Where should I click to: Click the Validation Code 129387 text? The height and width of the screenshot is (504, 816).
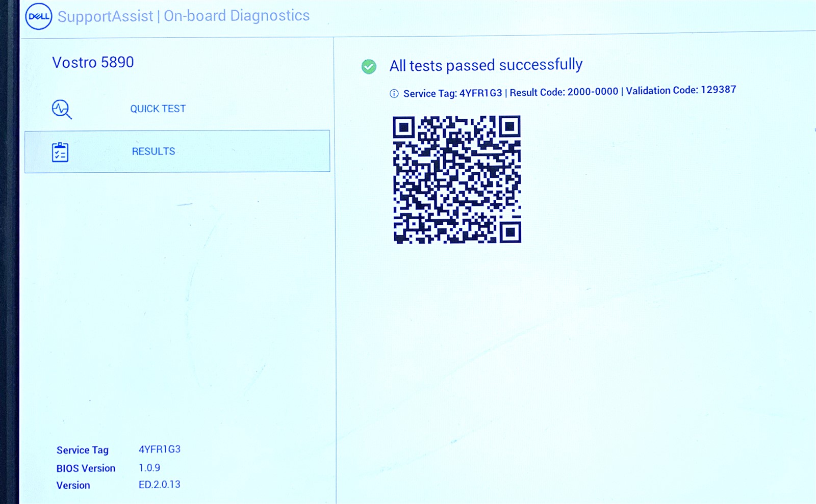pyautogui.click(x=681, y=90)
